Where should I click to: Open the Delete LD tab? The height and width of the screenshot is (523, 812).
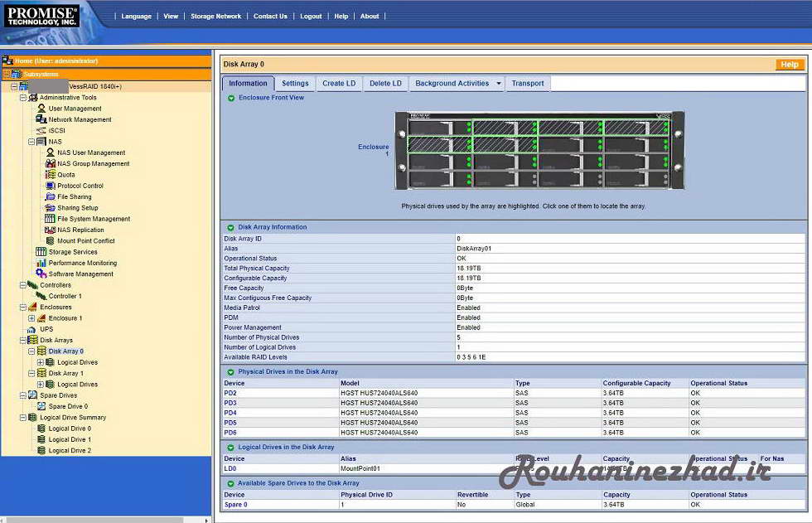point(386,84)
